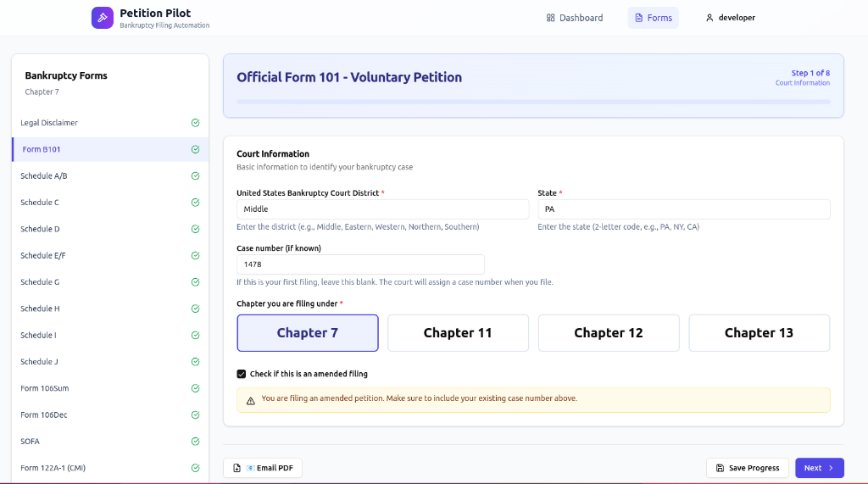Click the Petition Pilot title text

[155, 14]
